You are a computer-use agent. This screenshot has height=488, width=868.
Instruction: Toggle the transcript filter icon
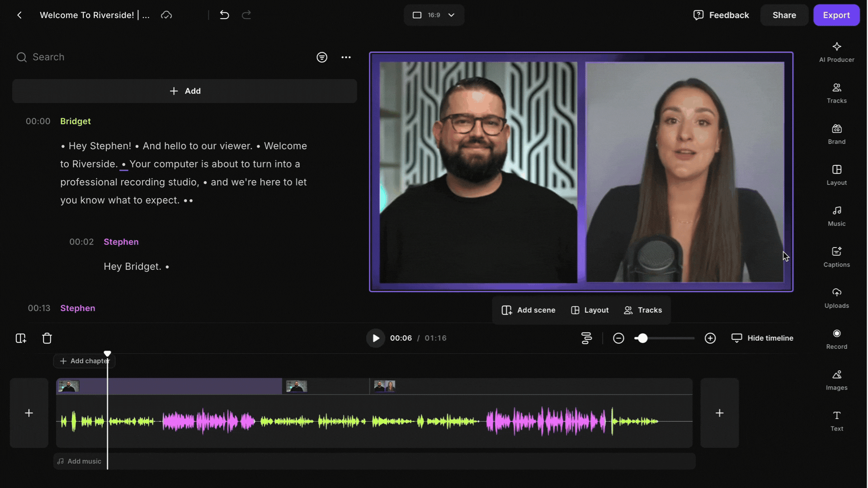tap(321, 57)
